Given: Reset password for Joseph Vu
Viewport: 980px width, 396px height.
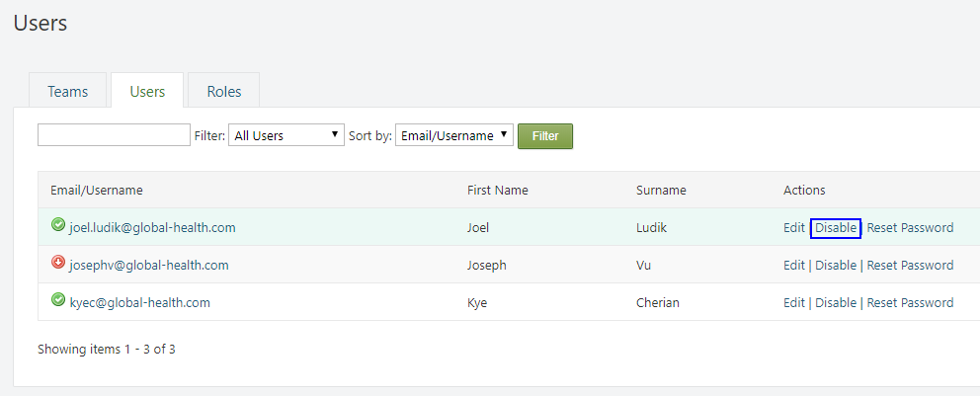Looking at the screenshot, I should pos(910,266).
